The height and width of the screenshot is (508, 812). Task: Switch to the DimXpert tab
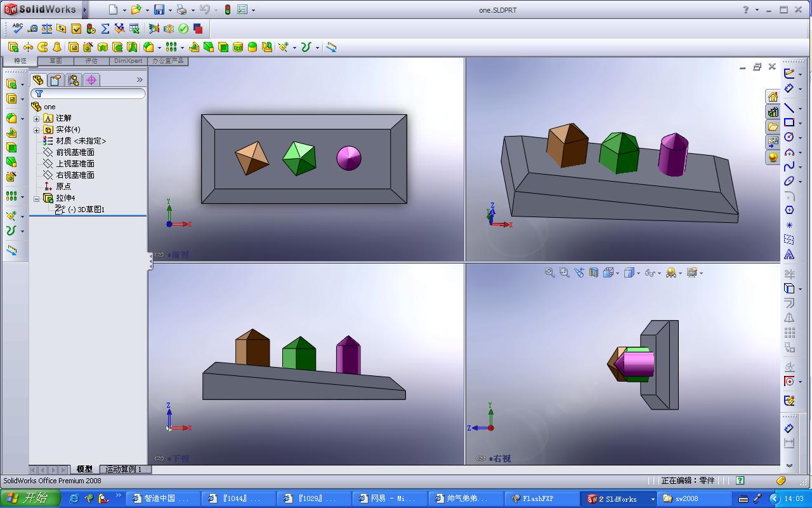128,61
